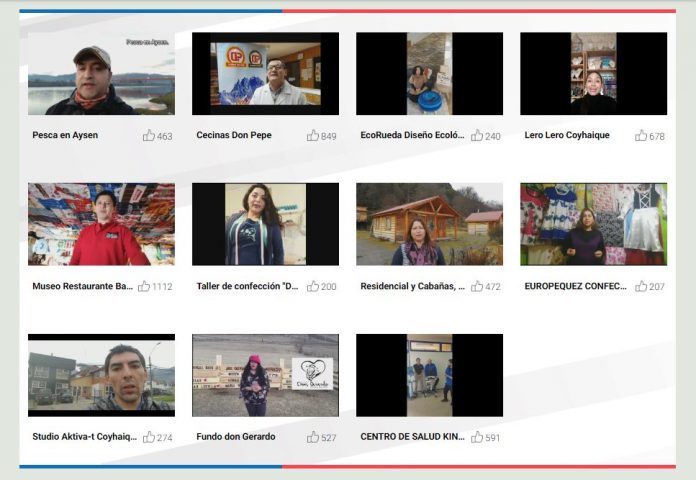Viewport: 696px width, 480px height.
Task: Open the CENTRO DE SALUD KIN... thumbnail
Action: [x=430, y=375]
